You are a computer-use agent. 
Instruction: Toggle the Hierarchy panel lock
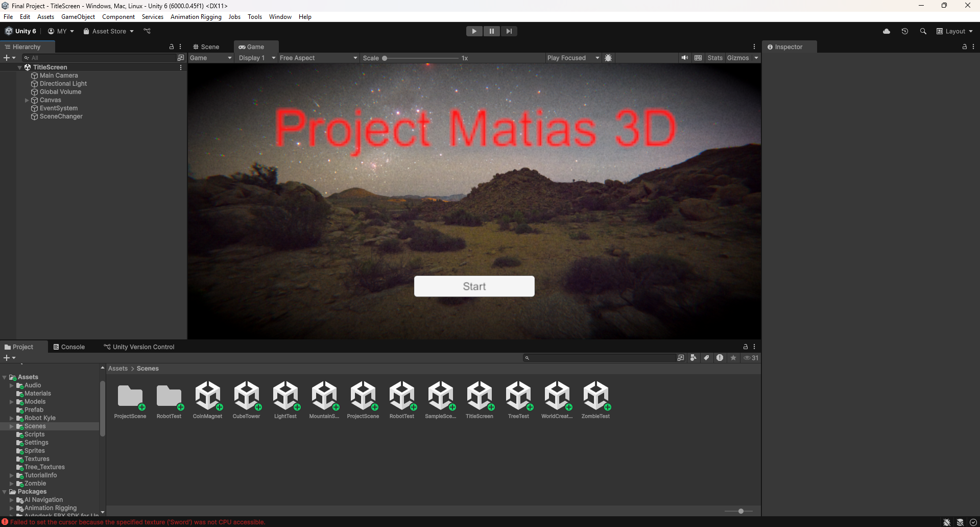[172, 47]
